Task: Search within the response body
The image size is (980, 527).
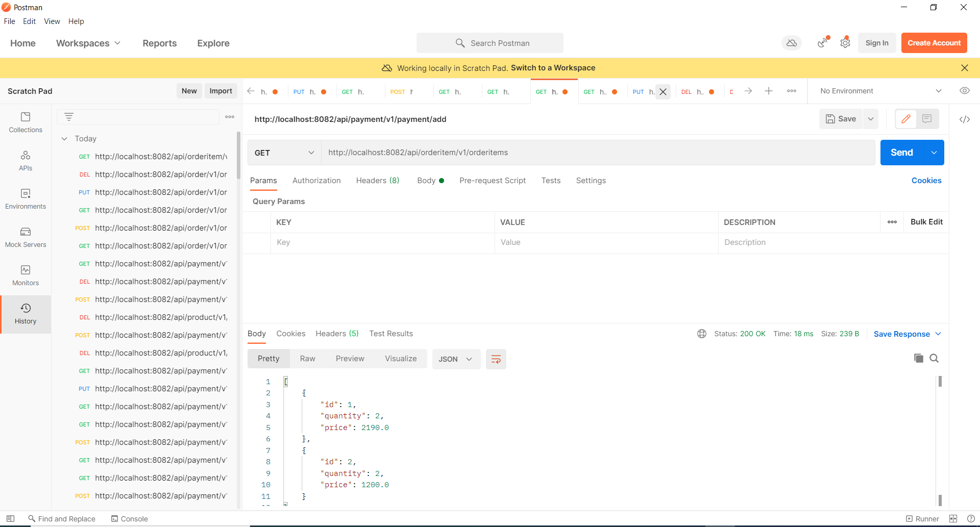Action: click(x=934, y=358)
